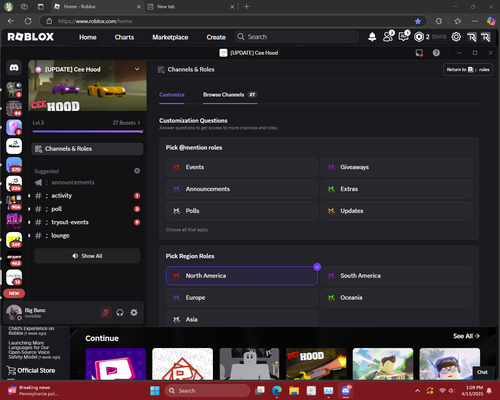Viewport: 500px width, 400px height.
Task: Click Roblox search field
Action: [x=297, y=37]
